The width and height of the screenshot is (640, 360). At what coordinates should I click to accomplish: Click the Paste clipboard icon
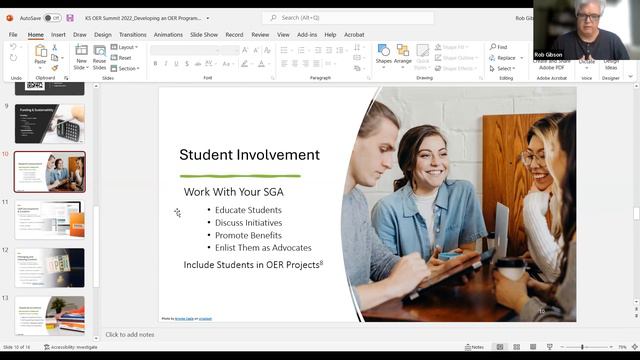[40, 51]
